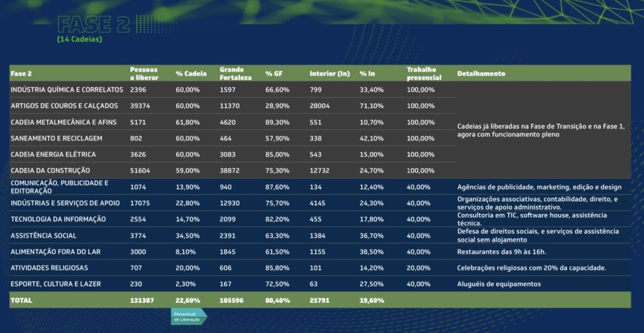Click the 'Pessoas a liberar' column header
644x333 pixels.
pos(144,73)
